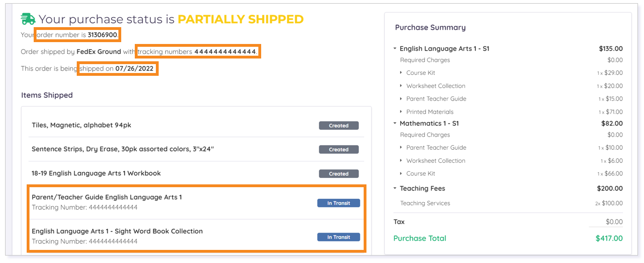
Task: Click the green delivery truck icon
Action: (28, 19)
